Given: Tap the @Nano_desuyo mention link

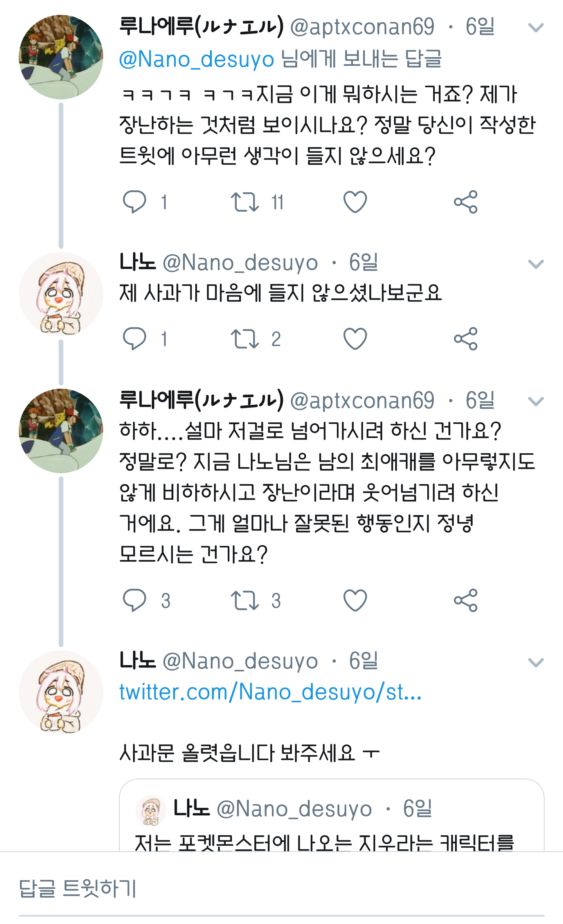Looking at the screenshot, I should [x=196, y=59].
